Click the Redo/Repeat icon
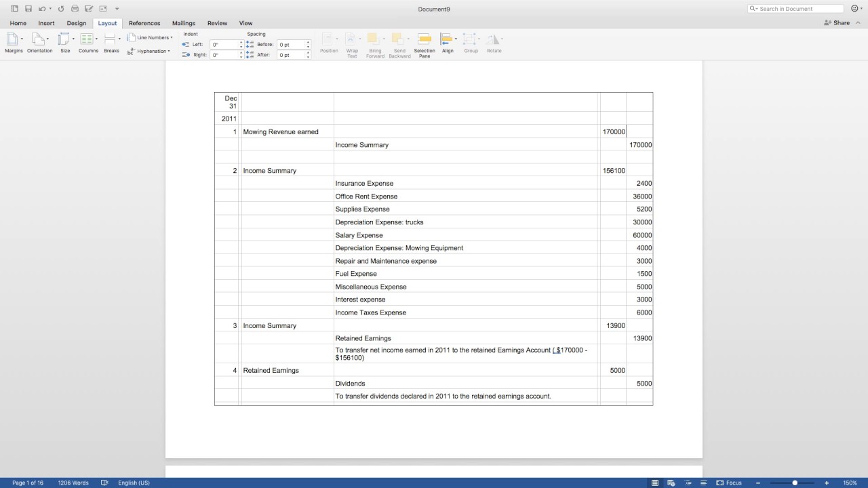 pyautogui.click(x=61, y=9)
